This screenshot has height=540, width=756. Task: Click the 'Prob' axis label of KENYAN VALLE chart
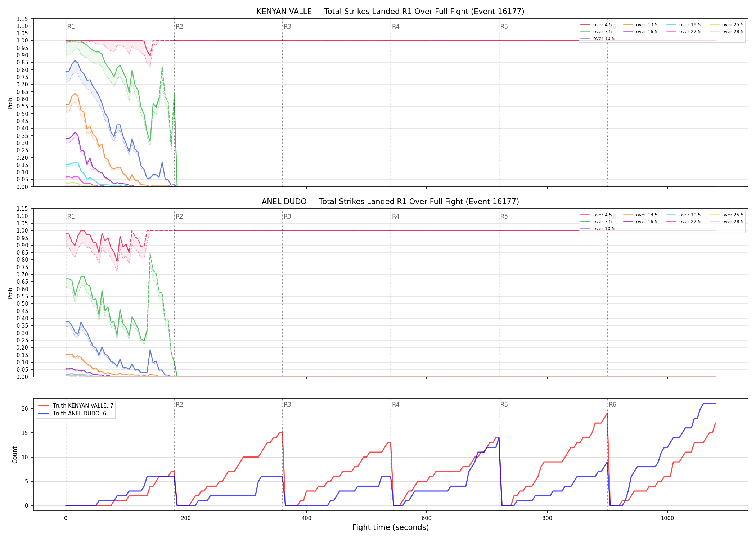tap(10, 103)
